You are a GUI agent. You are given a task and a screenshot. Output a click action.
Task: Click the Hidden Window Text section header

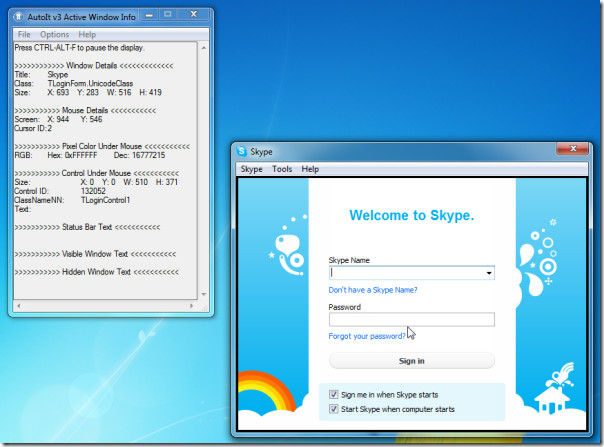[96, 272]
